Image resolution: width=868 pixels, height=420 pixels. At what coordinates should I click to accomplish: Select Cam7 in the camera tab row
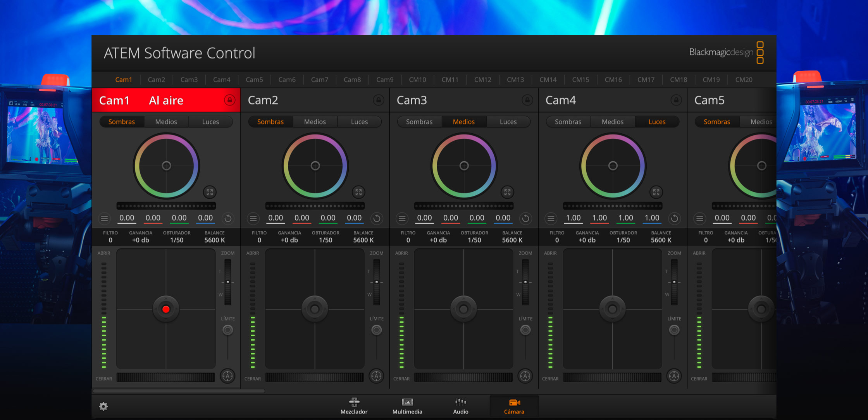pyautogui.click(x=319, y=80)
